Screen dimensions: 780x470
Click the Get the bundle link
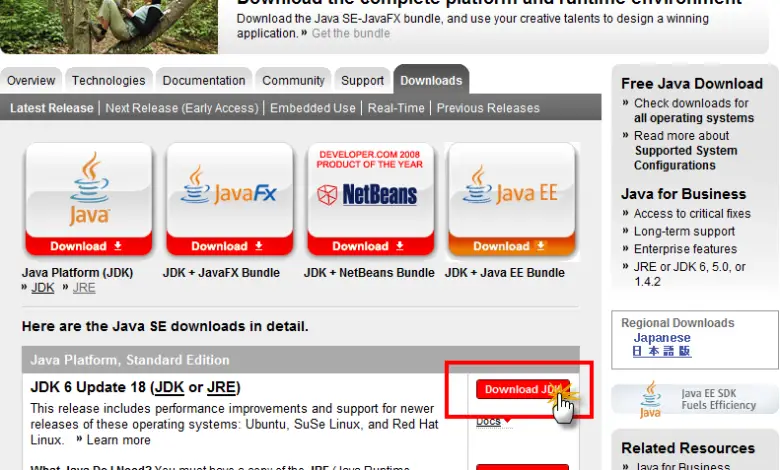[351, 33]
